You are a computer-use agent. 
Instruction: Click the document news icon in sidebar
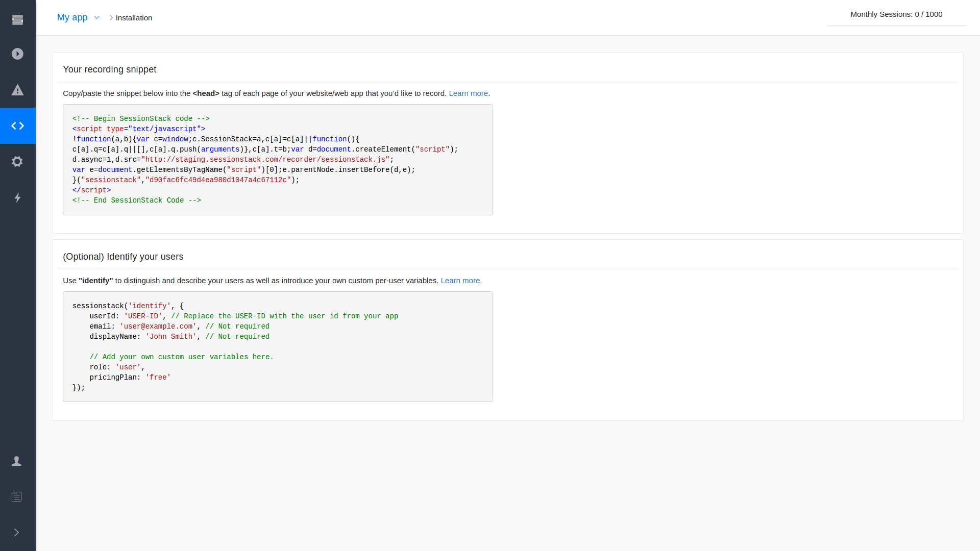coord(17,496)
